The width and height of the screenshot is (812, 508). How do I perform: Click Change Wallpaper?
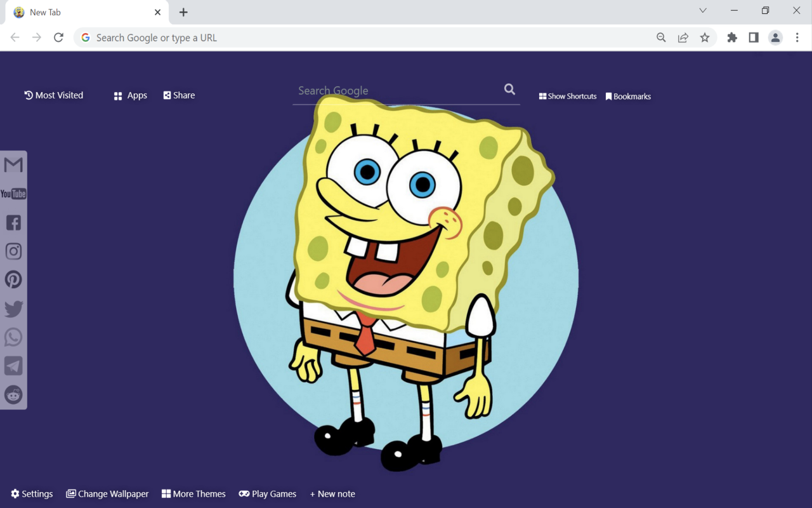point(107,494)
